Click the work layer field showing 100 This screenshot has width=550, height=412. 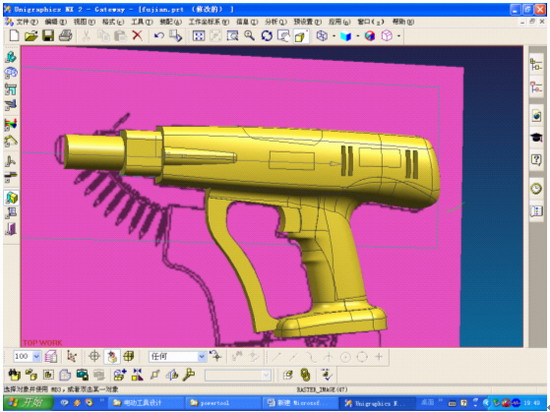pyautogui.click(x=23, y=356)
